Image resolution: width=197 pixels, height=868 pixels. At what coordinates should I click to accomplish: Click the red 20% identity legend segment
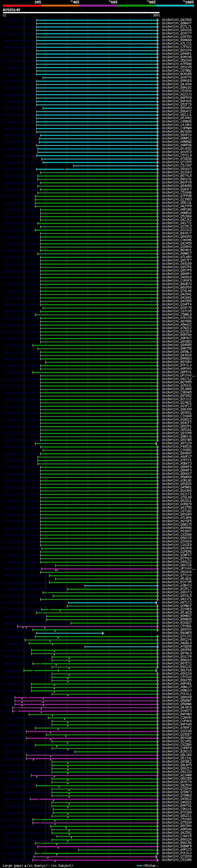pos(22,6)
